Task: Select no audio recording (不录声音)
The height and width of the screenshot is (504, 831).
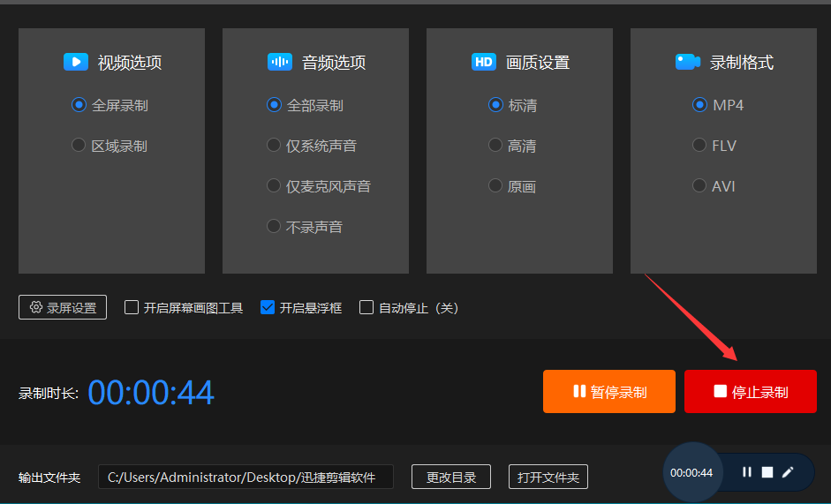Action: [305, 227]
